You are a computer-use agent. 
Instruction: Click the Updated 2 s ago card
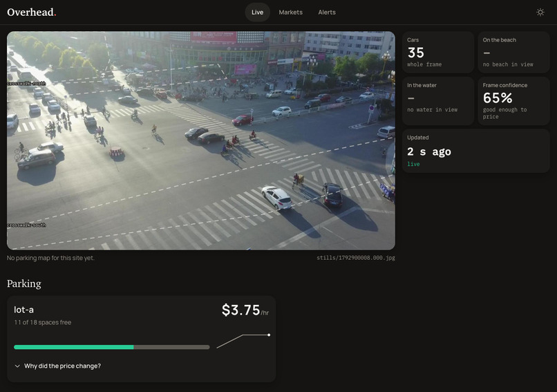click(x=476, y=151)
